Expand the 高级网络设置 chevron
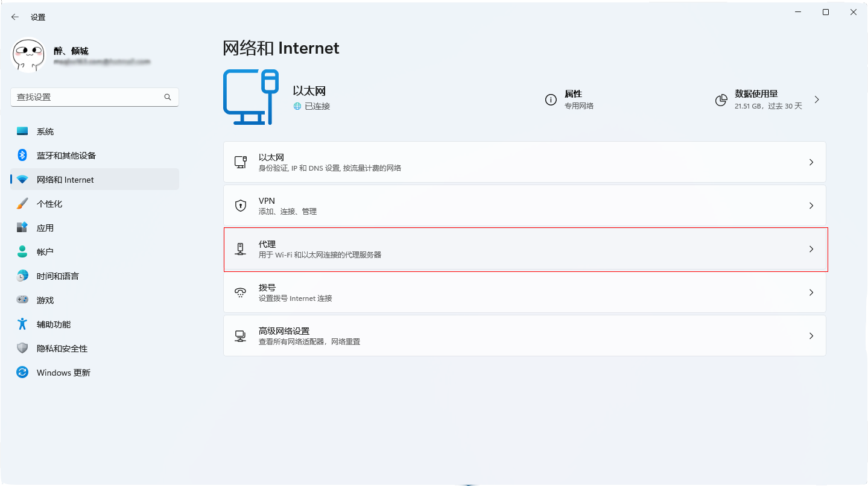The width and height of the screenshot is (868, 486). (811, 336)
